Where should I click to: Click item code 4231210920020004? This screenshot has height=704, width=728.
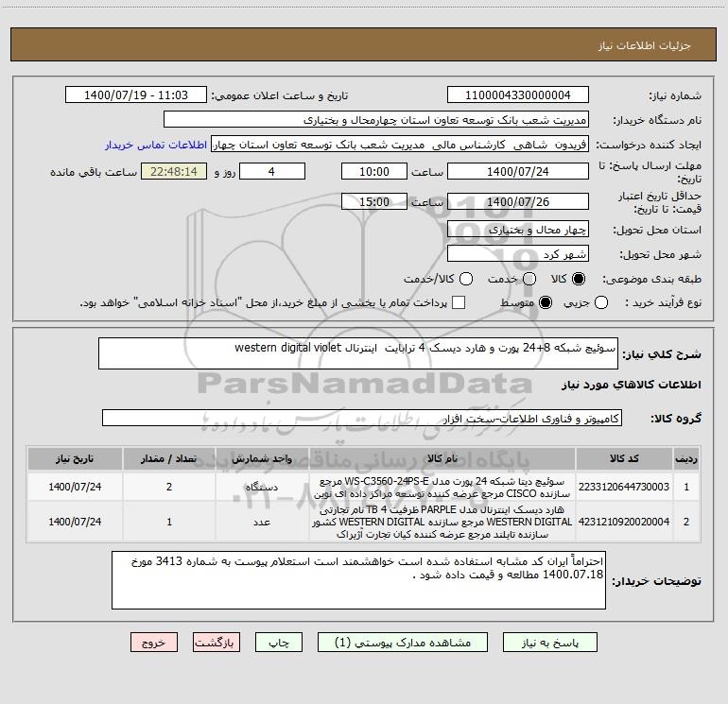click(x=624, y=522)
